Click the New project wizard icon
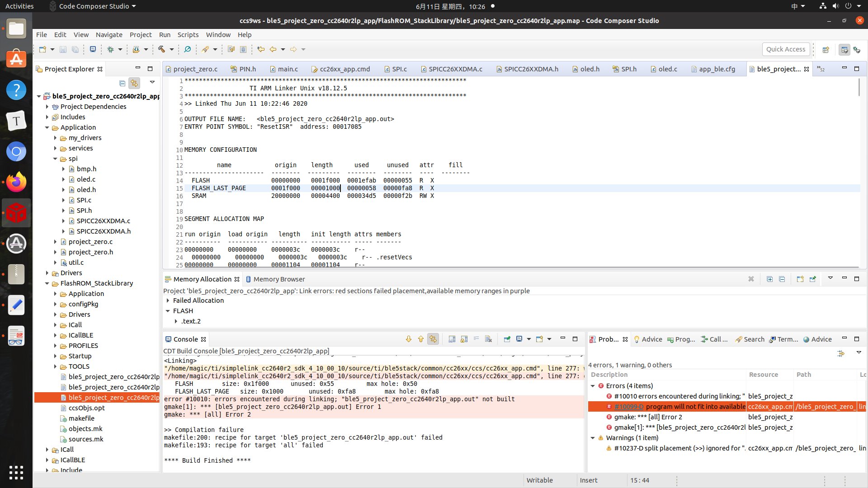 click(x=42, y=49)
